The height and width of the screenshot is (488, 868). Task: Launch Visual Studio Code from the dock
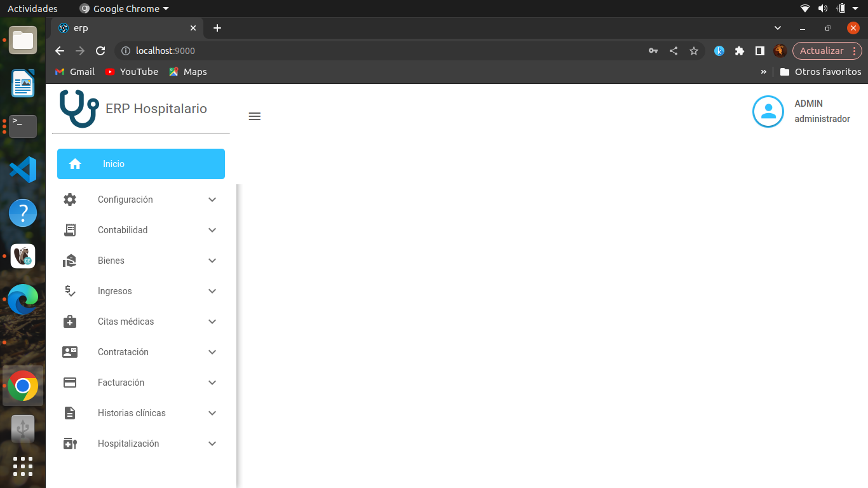(x=23, y=170)
